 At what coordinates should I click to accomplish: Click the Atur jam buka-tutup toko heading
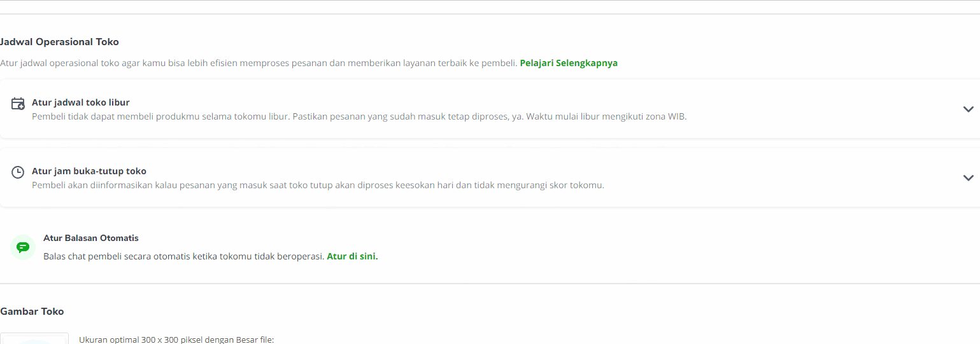pos(89,171)
